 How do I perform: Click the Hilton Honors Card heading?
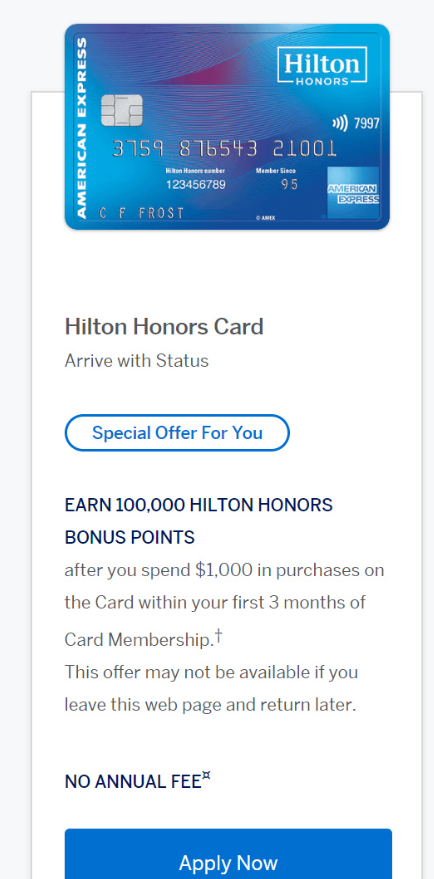[x=164, y=326]
